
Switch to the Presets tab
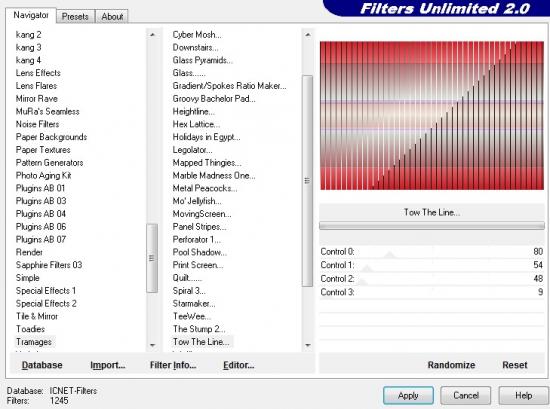click(75, 16)
